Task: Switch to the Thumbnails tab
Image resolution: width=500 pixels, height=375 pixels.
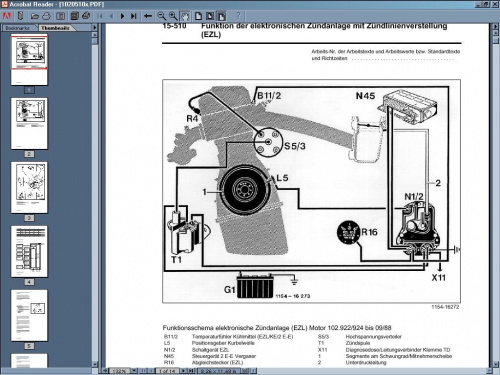Action: point(55,28)
